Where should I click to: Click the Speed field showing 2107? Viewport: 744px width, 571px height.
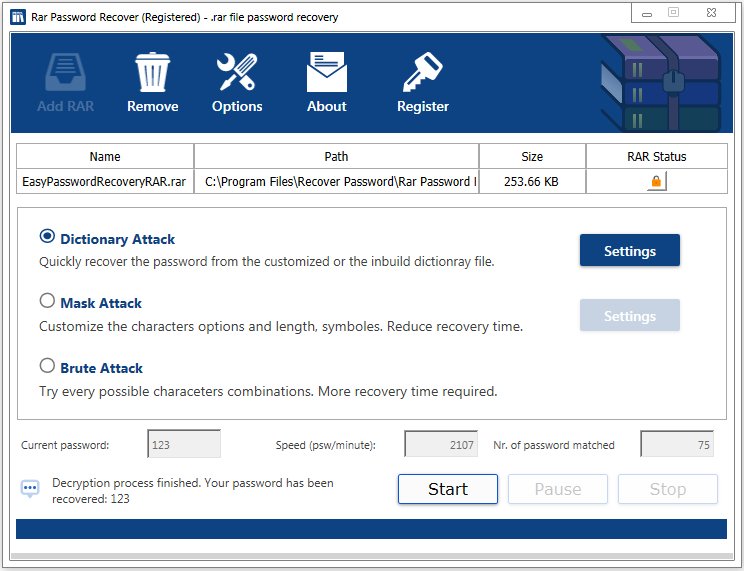441,444
